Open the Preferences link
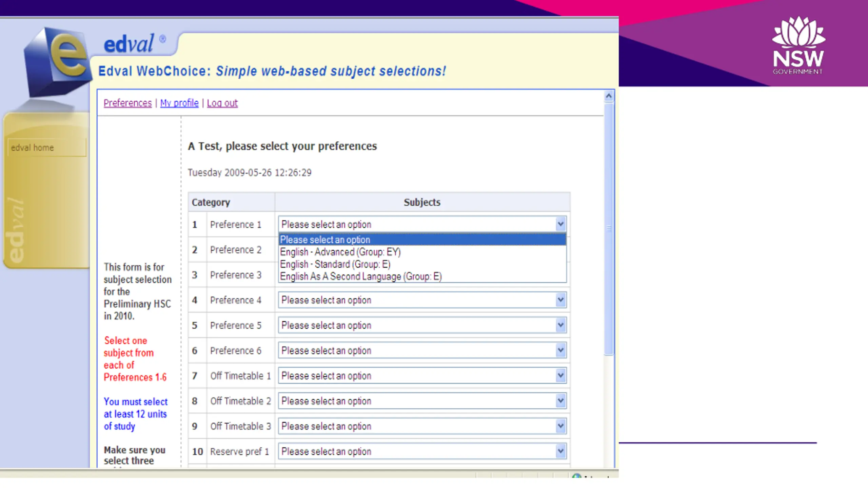868x488 pixels. tap(127, 103)
